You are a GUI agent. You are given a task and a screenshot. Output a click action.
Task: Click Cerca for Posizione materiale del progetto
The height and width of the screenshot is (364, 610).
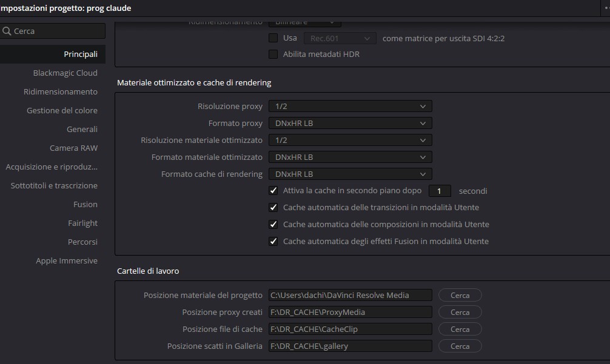pos(460,295)
